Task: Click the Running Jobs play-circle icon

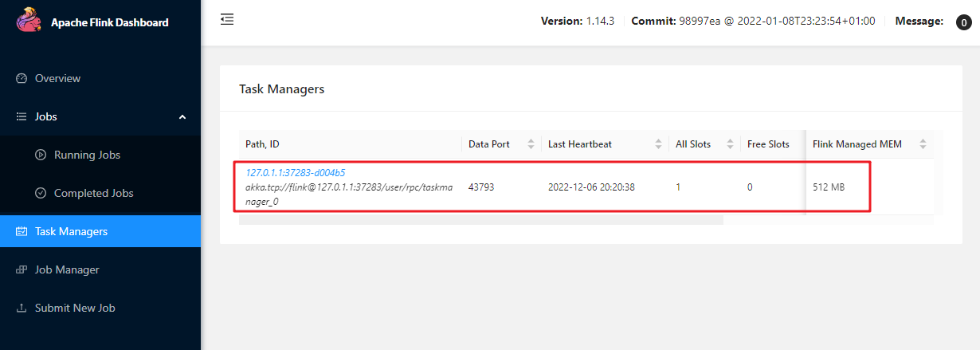Action: [41, 155]
